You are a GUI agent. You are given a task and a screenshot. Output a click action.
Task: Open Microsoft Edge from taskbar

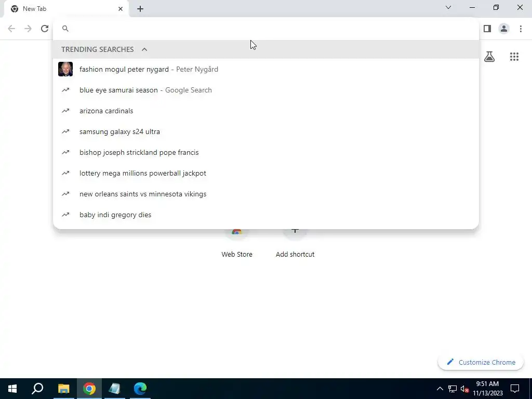pyautogui.click(x=140, y=389)
